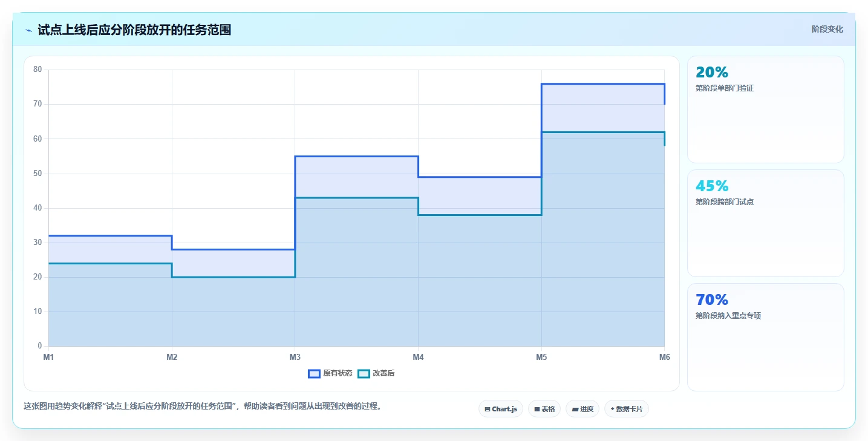
Task: Click the chart description sentence below the chart
Action: (x=203, y=407)
